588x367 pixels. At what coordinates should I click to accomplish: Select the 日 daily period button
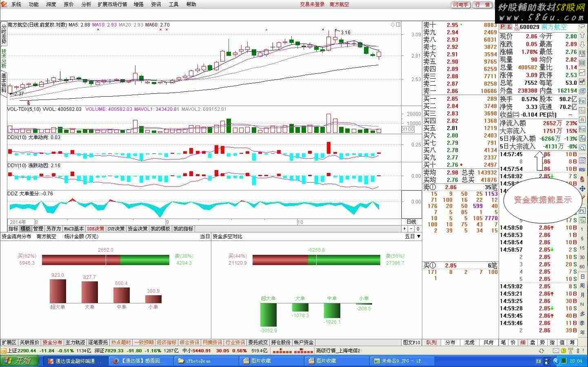click(583, 276)
